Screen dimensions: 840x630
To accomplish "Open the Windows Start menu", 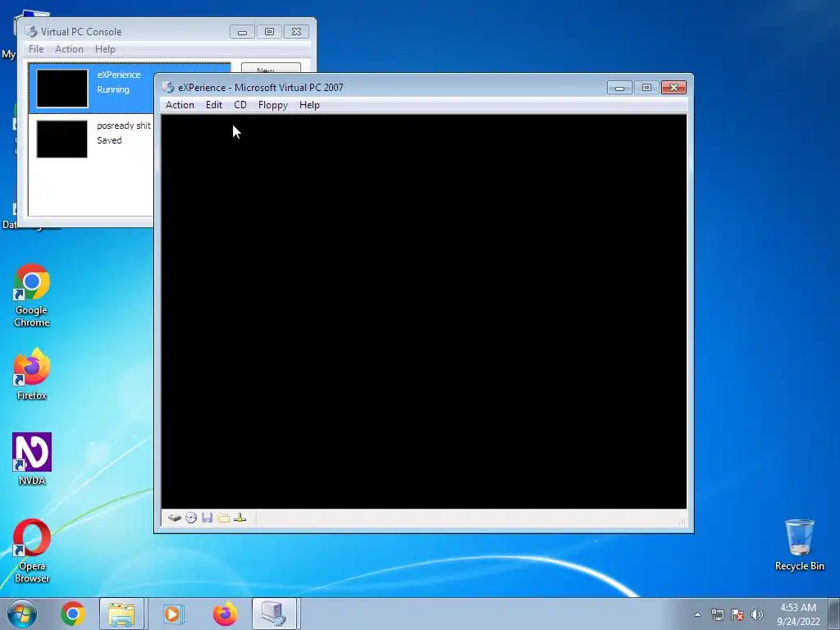I will click(22, 614).
